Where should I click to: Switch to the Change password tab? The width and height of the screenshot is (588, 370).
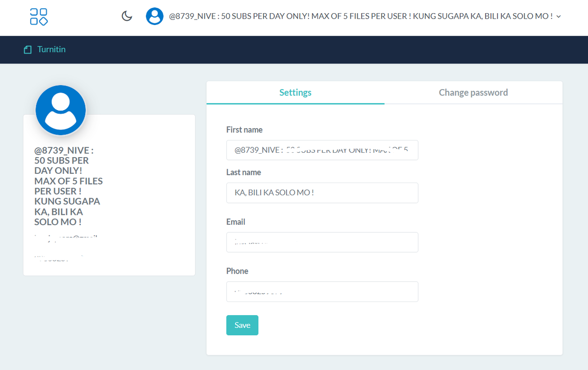click(473, 92)
